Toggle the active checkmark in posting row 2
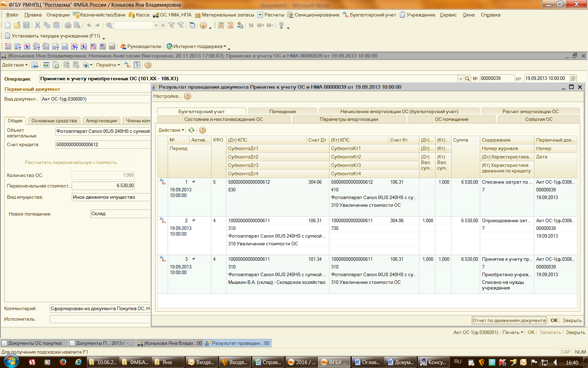 click(194, 220)
